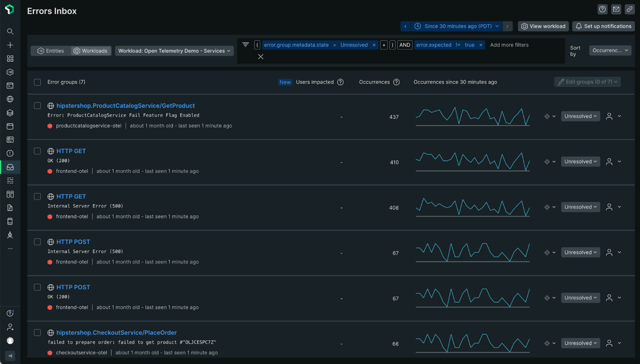Open the dashboards grid icon in sidebar
The image size is (640, 364).
coord(10,59)
